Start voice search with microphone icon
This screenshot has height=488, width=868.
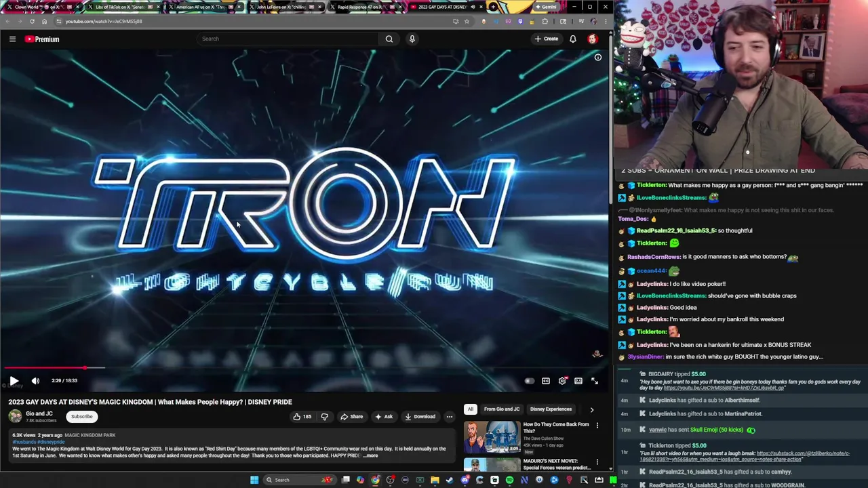coord(412,39)
